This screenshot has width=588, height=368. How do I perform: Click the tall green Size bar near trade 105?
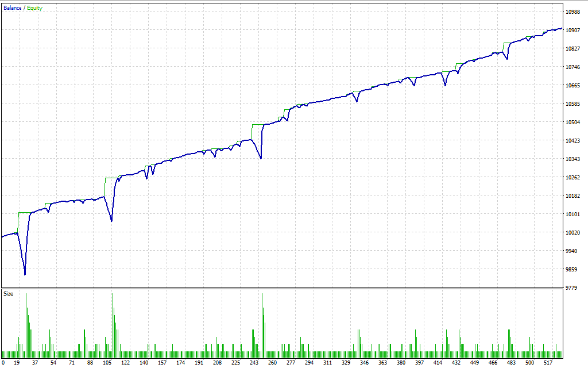point(113,322)
